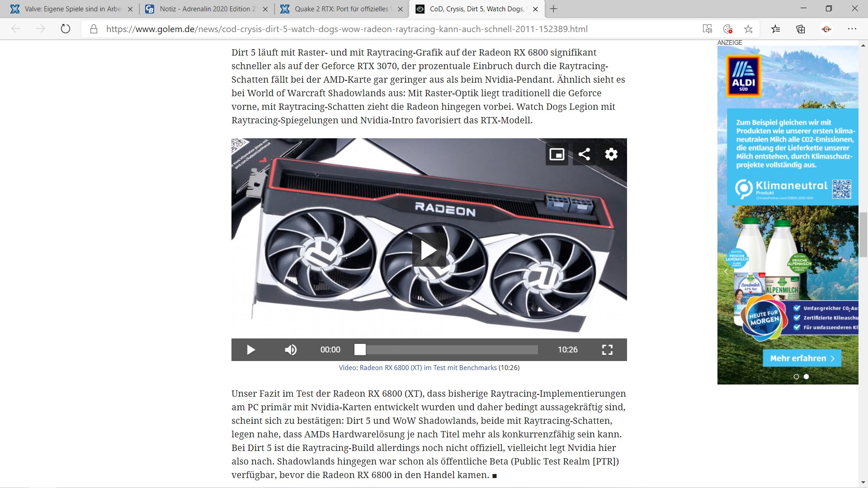Add page to favorites with star

pos(748,29)
